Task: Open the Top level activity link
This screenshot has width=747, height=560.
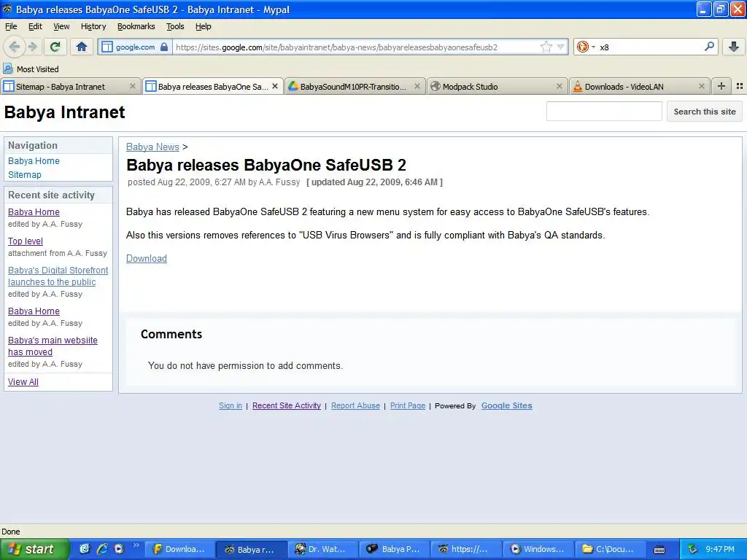Action: click(x=26, y=241)
